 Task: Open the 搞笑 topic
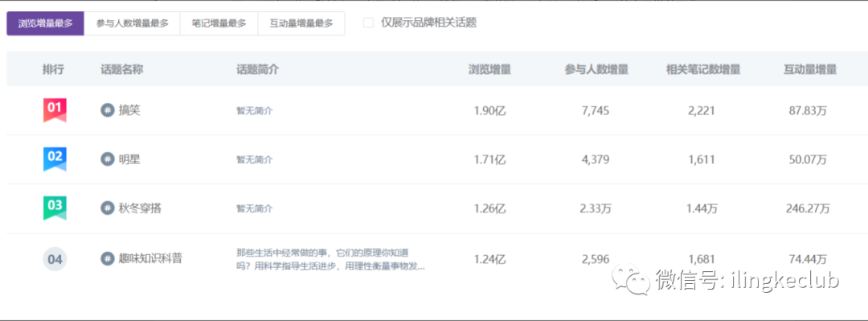coord(129,110)
